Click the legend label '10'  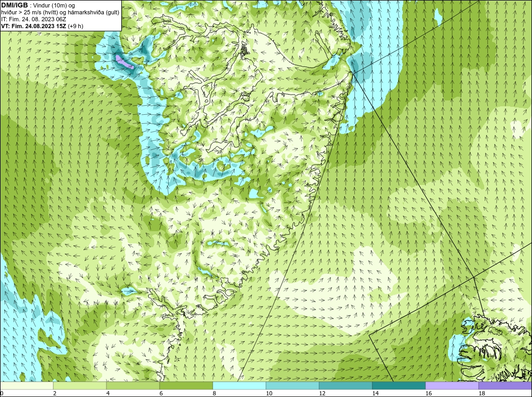tap(269, 393)
